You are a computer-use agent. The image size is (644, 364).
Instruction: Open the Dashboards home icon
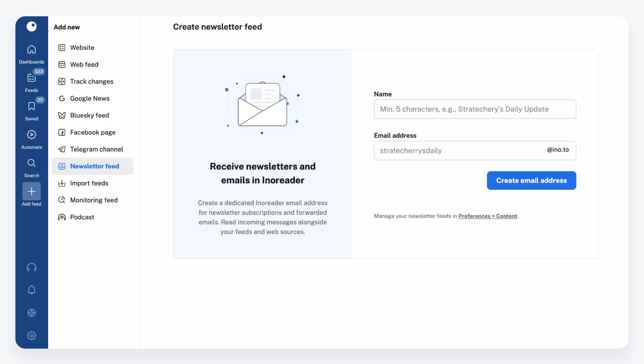point(32,49)
